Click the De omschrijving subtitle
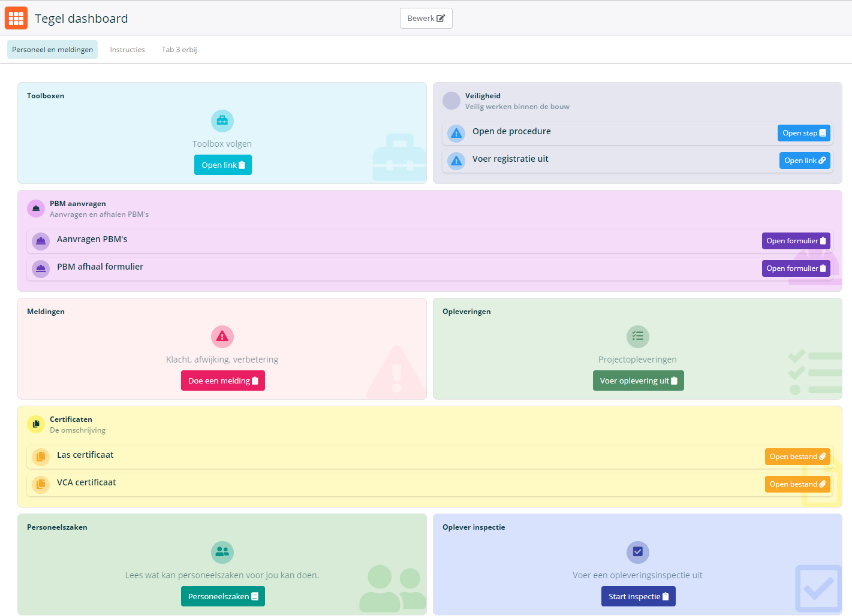852x616 pixels. tap(77, 430)
